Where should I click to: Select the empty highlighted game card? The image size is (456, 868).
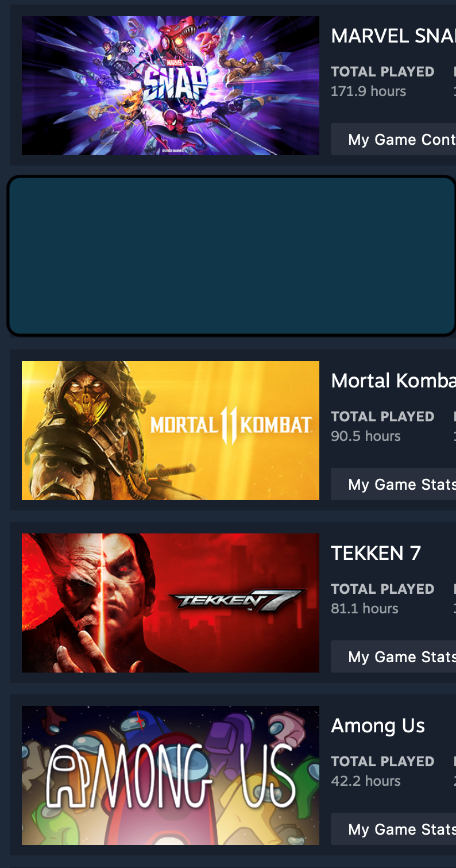[x=231, y=256]
